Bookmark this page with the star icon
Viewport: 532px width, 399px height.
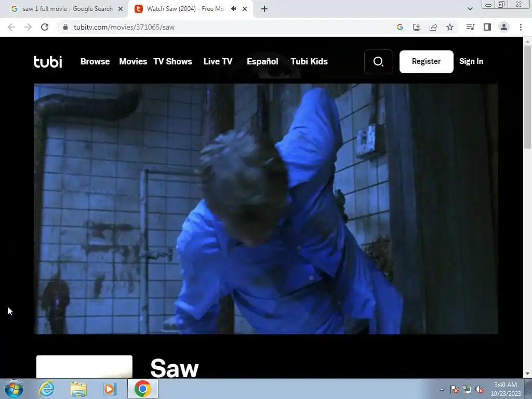pos(450,27)
